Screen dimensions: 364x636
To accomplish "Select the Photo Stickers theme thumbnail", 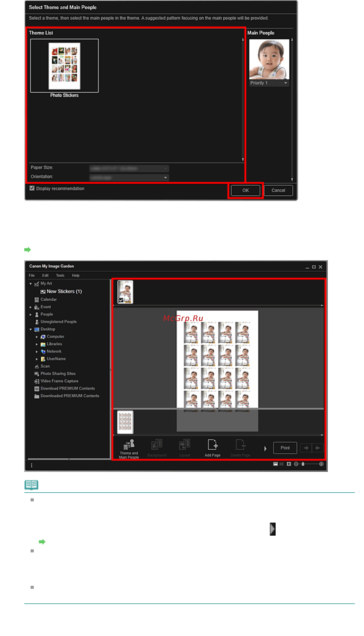I will [x=65, y=66].
